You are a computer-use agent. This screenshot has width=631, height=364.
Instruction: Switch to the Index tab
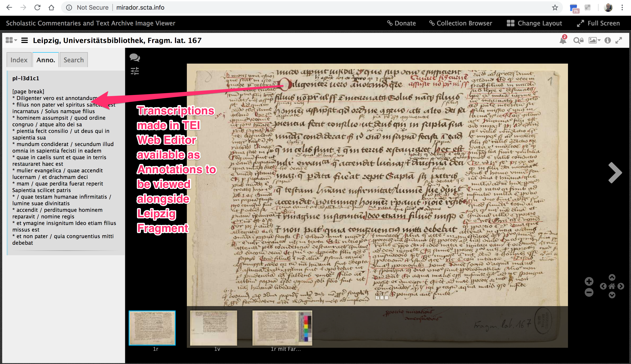coord(19,60)
